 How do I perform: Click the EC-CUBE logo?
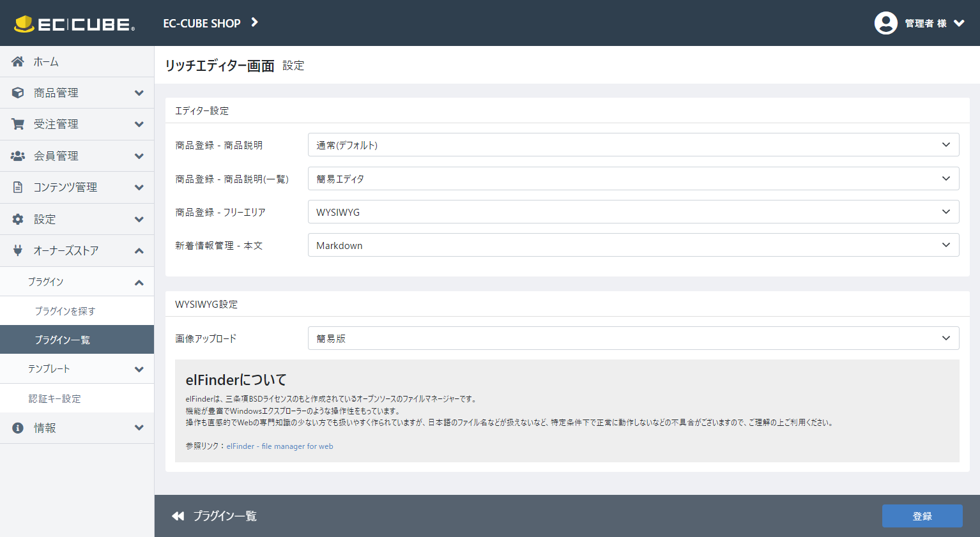[74, 24]
